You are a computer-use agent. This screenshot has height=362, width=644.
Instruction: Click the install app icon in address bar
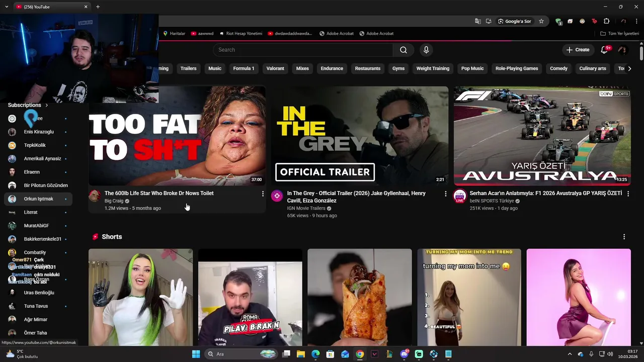489,21
